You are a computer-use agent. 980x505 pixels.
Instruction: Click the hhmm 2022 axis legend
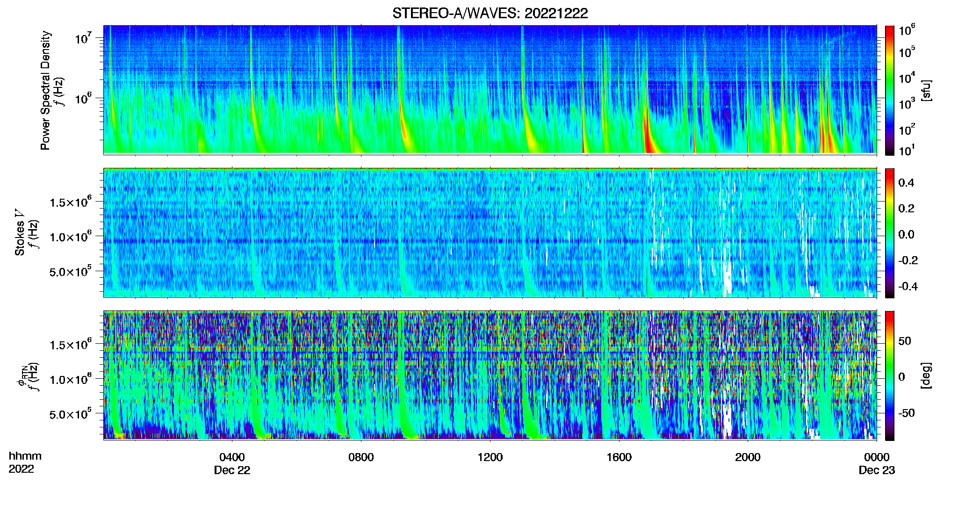25,462
